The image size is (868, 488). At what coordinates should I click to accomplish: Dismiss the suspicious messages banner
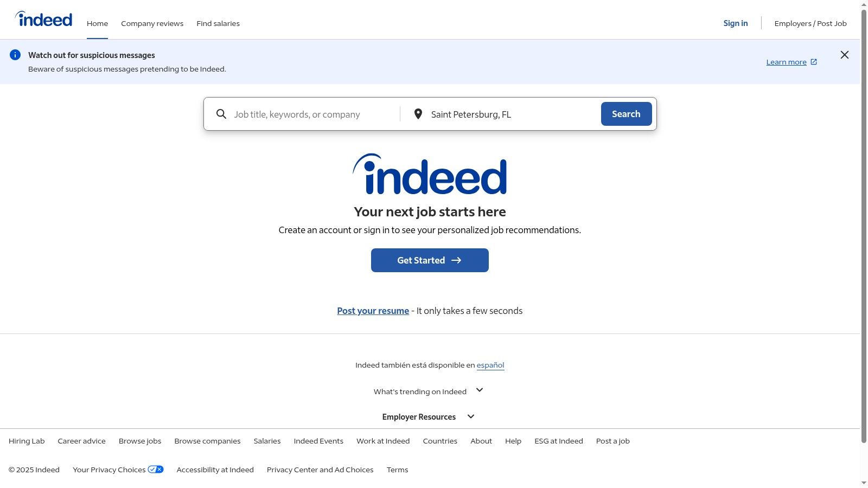click(x=844, y=54)
